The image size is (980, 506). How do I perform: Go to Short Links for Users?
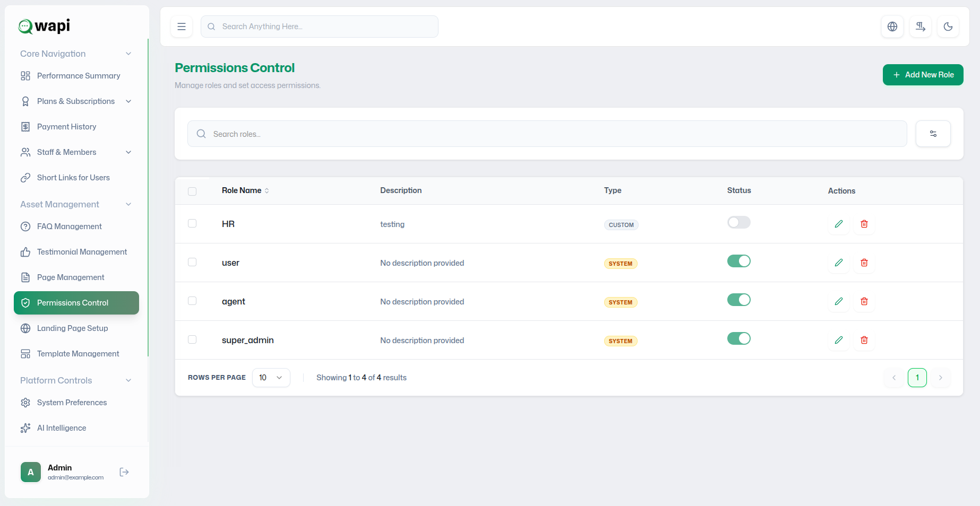(x=76, y=178)
